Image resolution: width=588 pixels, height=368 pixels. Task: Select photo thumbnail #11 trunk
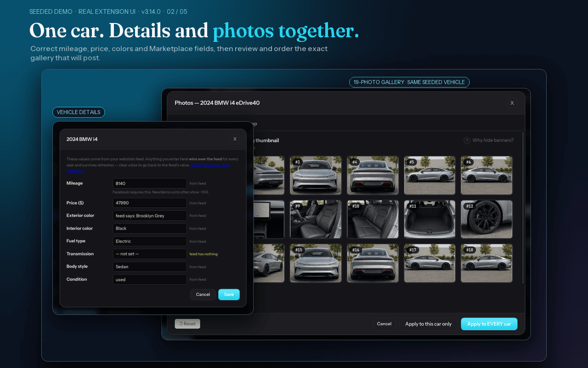pos(430,219)
